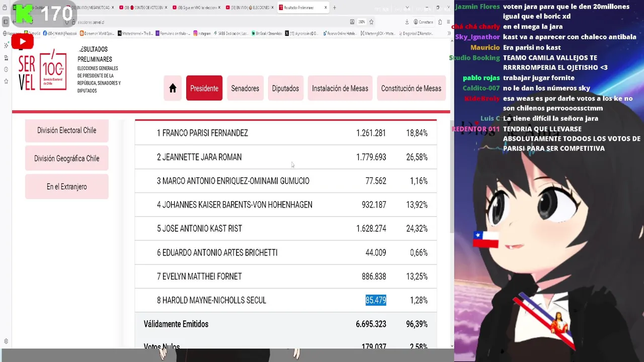Open Reserva Online Hotele bookmark
Image resolution: width=644 pixels, height=362 pixels.
pyautogui.click(x=340, y=33)
